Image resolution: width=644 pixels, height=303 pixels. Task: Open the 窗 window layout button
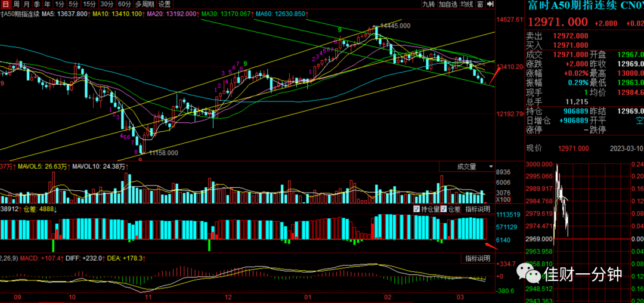point(479,4)
